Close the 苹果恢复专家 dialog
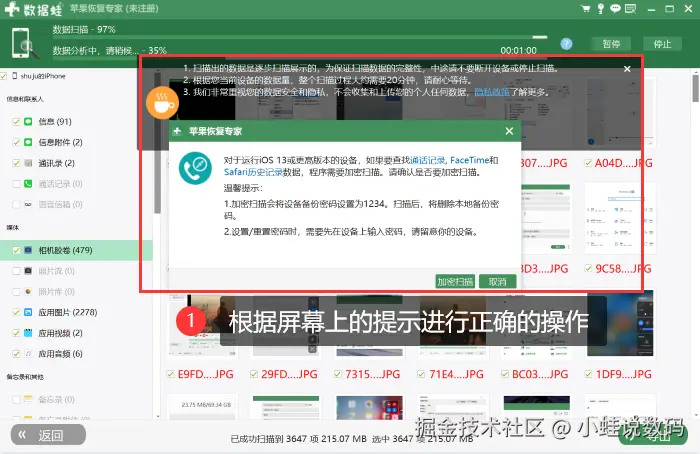This screenshot has height=454, width=700. [509, 131]
